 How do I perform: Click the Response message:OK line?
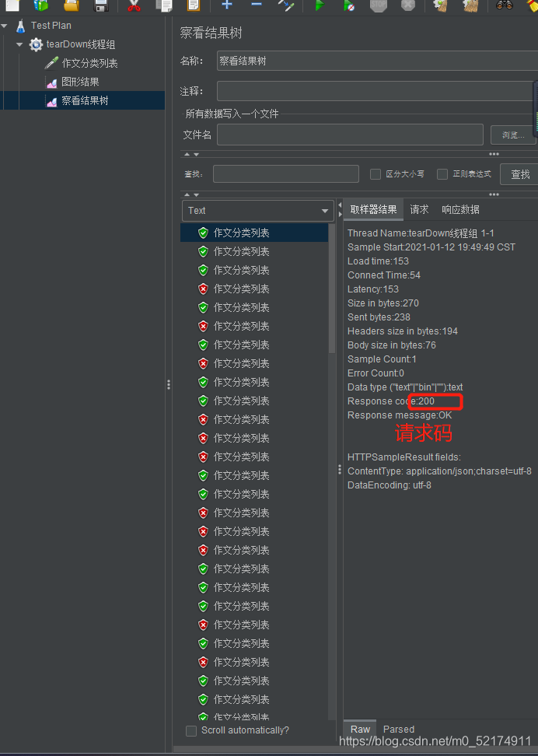400,415
